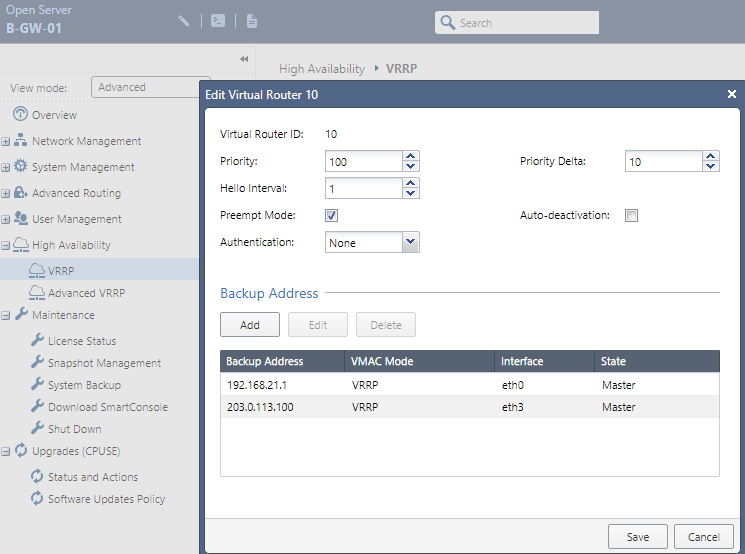The image size is (745, 554).
Task: Expand the Network Management tree node
Action: click(6, 141)
